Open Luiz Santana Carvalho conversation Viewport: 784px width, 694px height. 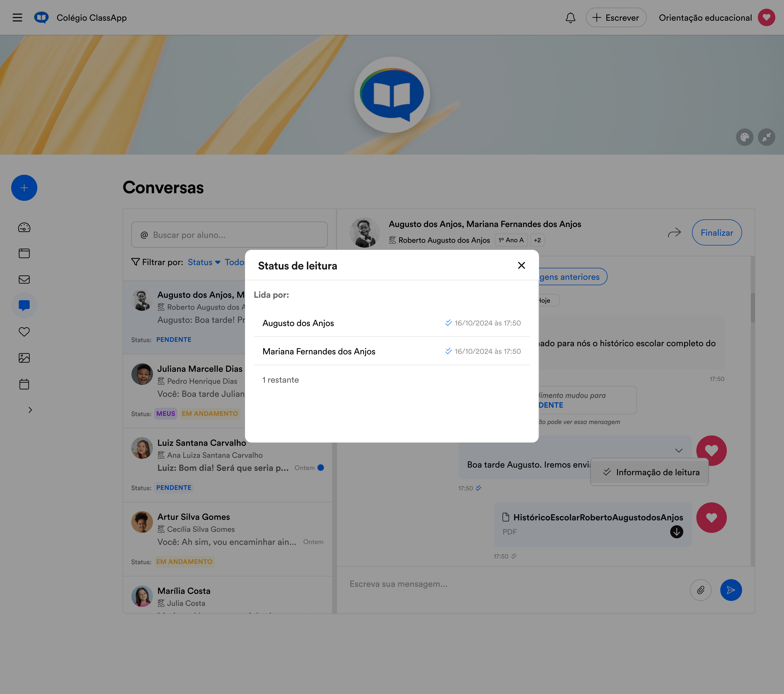(227, 465)
